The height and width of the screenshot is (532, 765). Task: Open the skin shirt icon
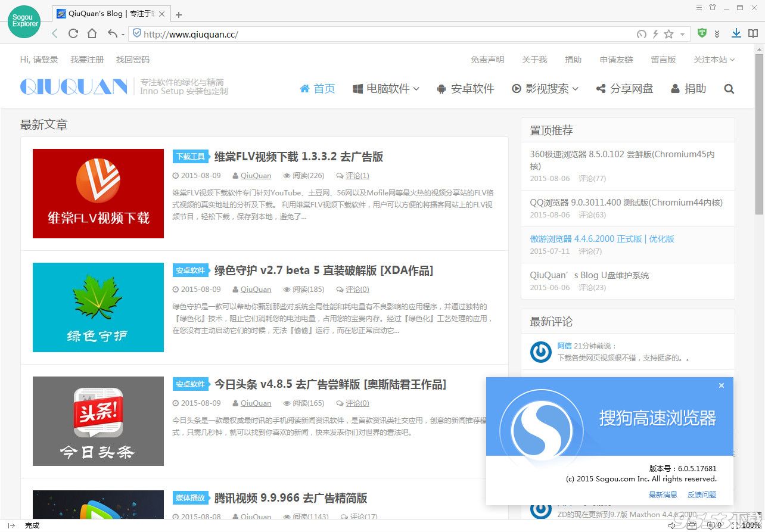pos(713,7)
